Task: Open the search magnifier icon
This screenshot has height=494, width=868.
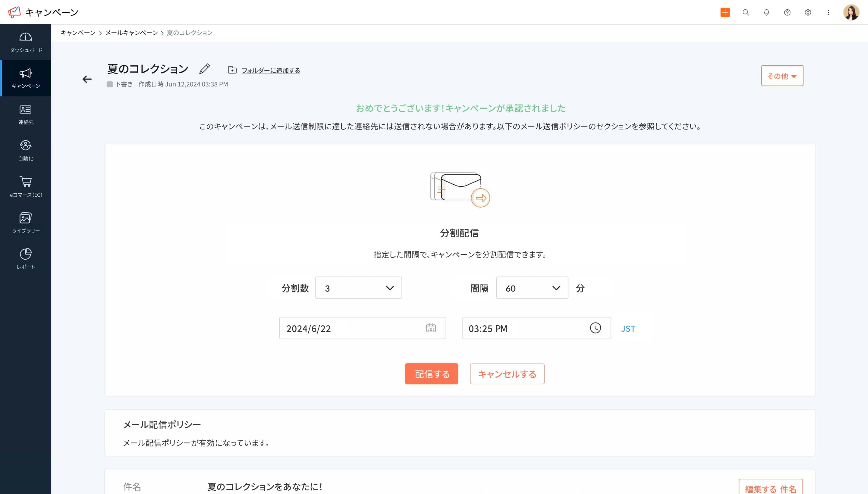Action: (x=745, y=12)
